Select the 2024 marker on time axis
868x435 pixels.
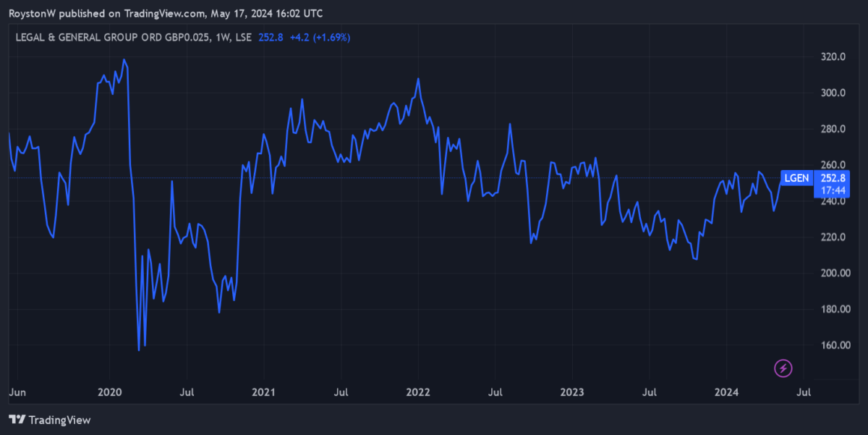click(726, 392)
